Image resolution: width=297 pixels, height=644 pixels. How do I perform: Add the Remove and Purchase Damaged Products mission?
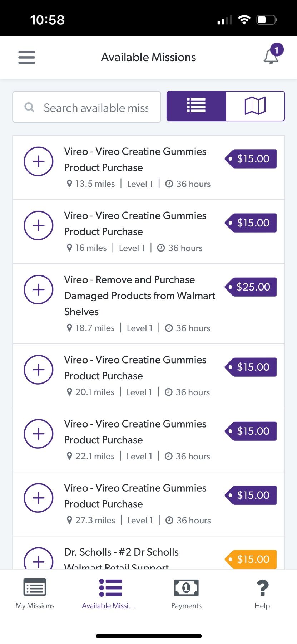39,289
